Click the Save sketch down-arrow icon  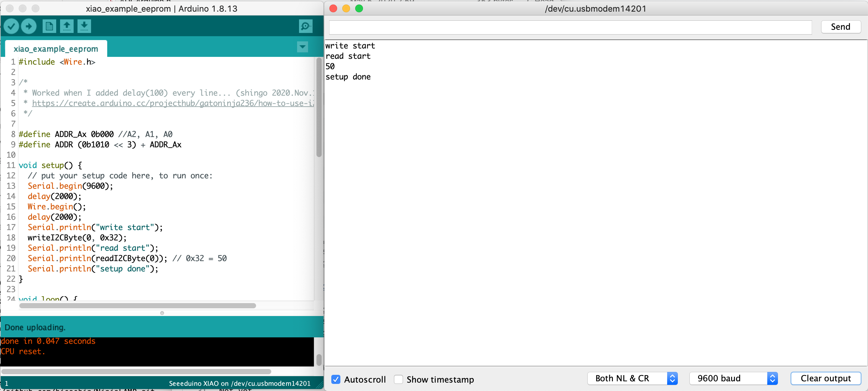[84, 26]
